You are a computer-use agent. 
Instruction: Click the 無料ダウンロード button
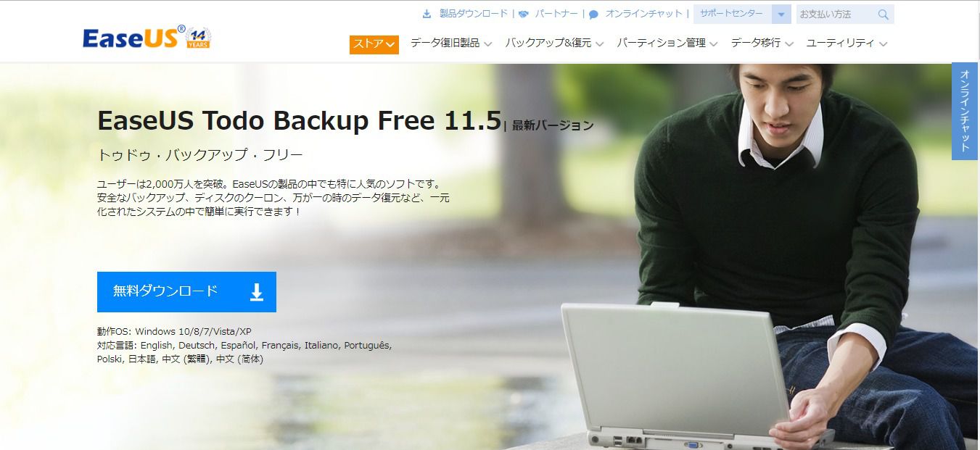pyautogui.click(x=186, y=292)
